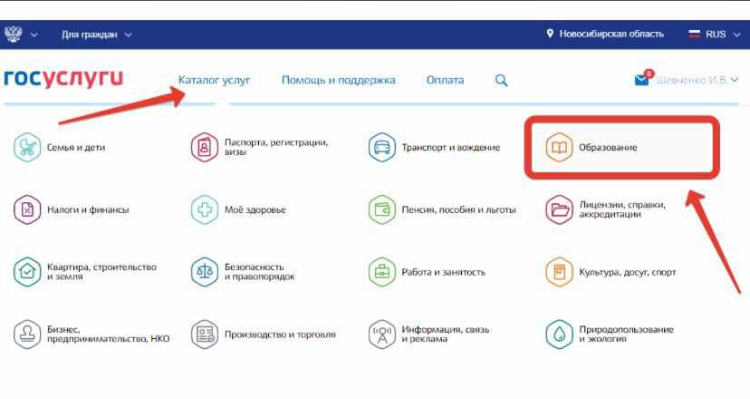
Task: Click the water drop icon for Природопользование и экология
Action: (x=559, y=334)
